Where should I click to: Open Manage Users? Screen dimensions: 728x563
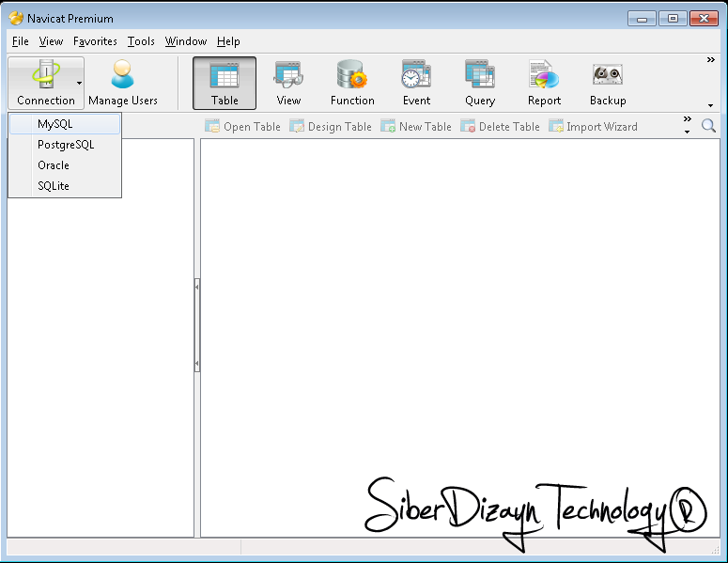coord(122,83)
